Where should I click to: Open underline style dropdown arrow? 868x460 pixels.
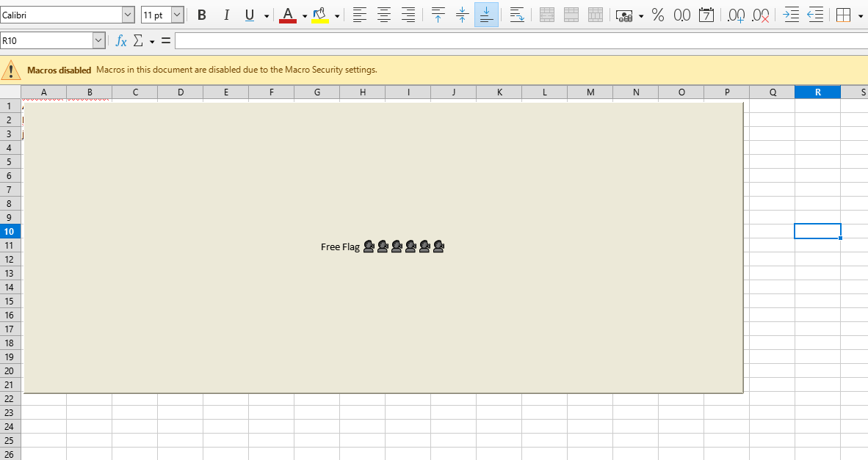(x=267, y=16)
